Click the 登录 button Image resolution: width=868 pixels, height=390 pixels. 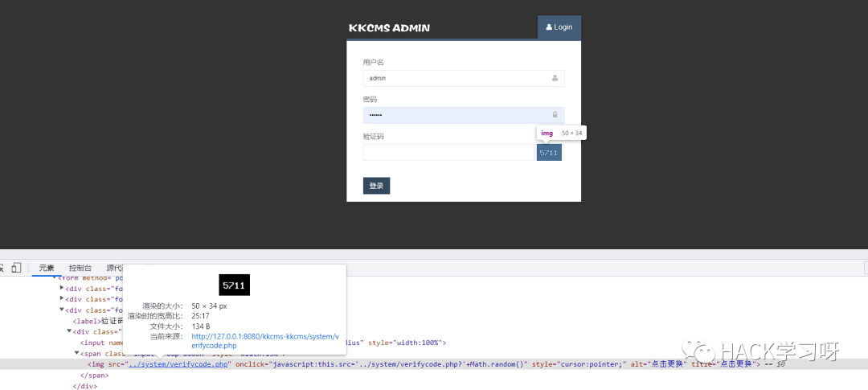(x=376, y=186)
